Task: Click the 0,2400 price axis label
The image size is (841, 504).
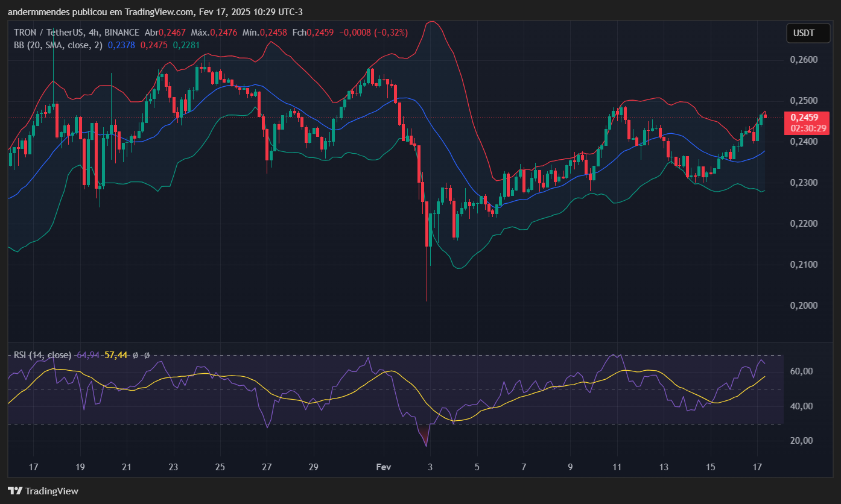Action: point(804,142)
